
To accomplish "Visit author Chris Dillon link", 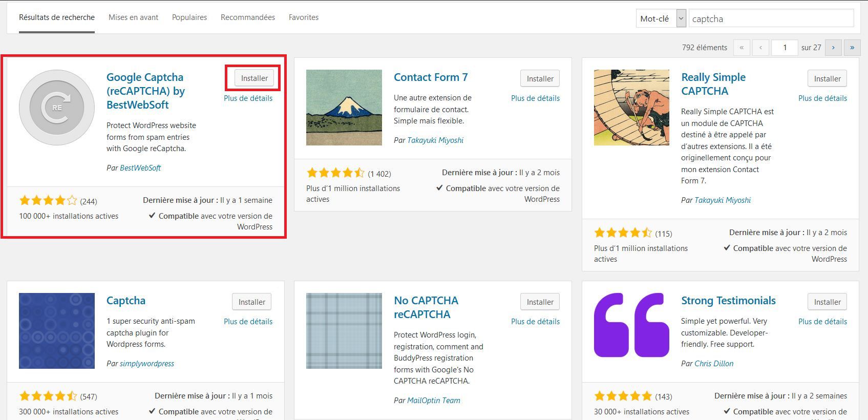I will (x=714, y=364).
